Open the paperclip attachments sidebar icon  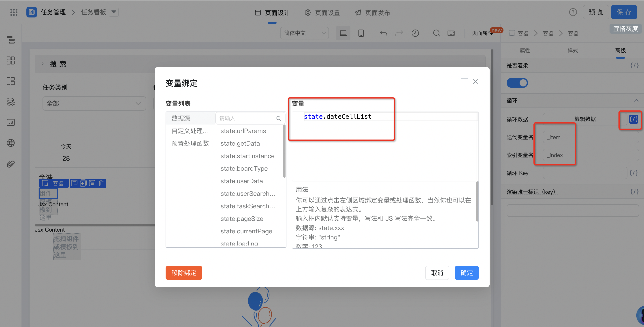tap(11, 164)
